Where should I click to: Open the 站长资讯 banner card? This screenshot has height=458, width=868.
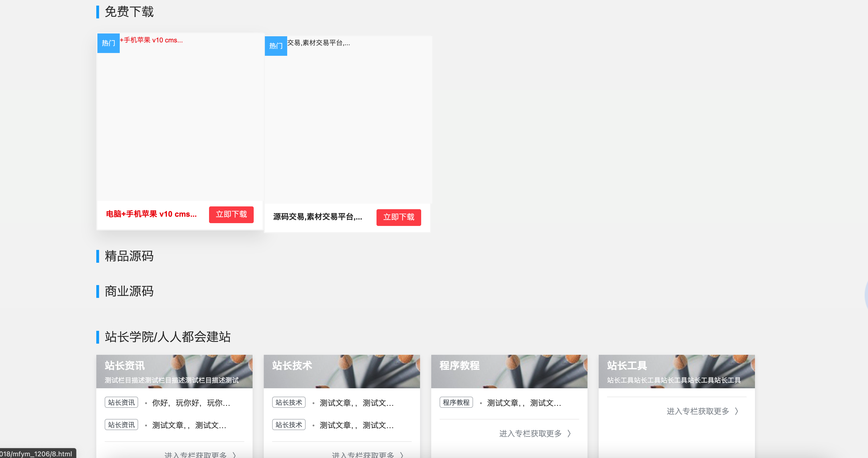click(x=174, y=371)
